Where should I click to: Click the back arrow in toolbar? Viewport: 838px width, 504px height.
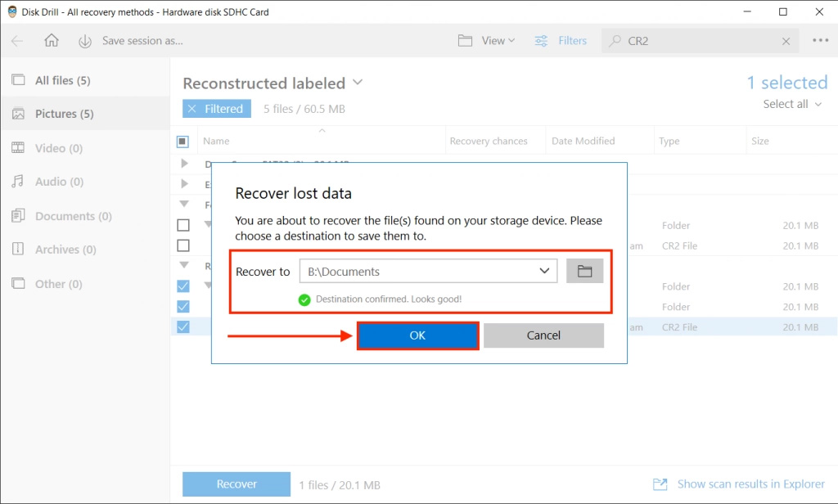[x=17, y=41]
